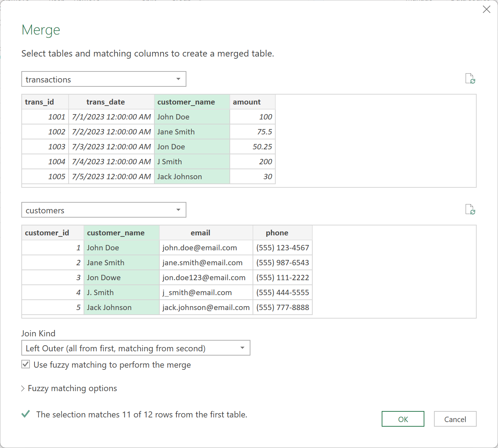This screenshot has height=448, width=498.
Task: Select the customer_id column header
Action: pyautogui.click(x=47, y=233)
